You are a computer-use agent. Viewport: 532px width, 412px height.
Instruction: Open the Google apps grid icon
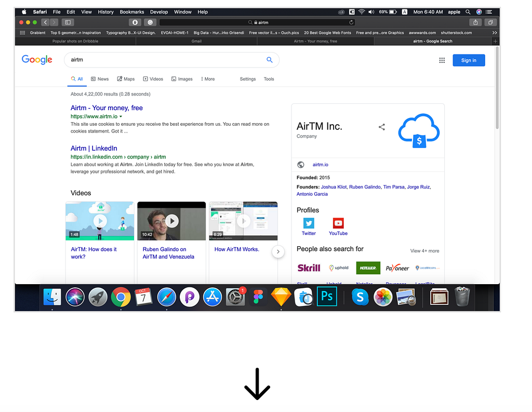(x=442, y=60)
